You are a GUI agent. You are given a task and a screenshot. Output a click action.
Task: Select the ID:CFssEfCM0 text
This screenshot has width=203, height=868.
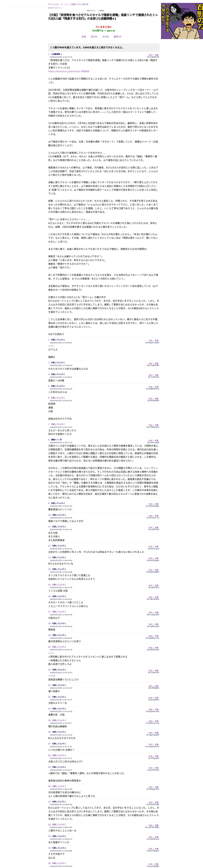pyautogui.click(x=153, y=366)
